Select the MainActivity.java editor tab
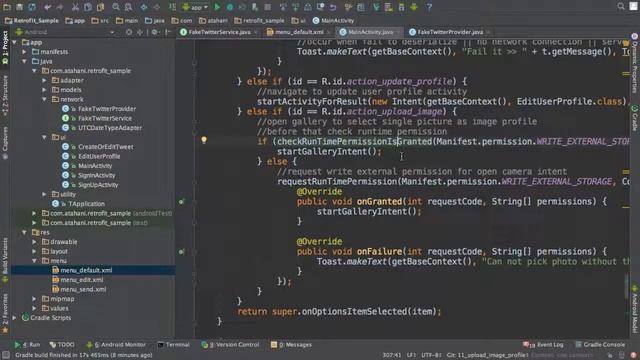The image size is (640, 360). pos(370,32)
